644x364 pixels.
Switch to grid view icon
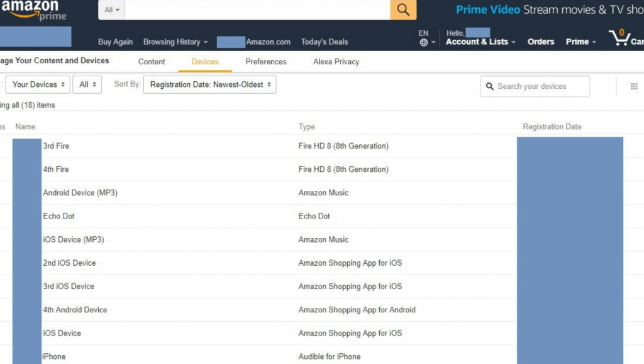click(x=634, y=86)
